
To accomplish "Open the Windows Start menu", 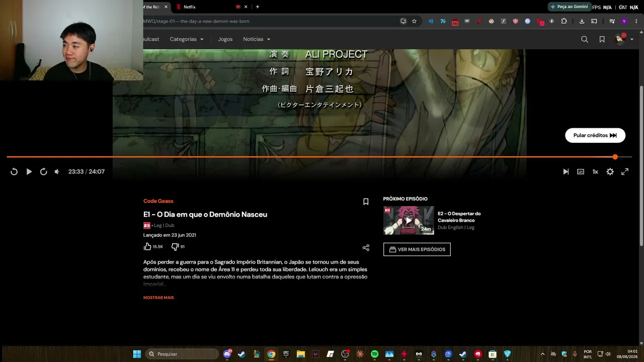I will click(137, 354).
